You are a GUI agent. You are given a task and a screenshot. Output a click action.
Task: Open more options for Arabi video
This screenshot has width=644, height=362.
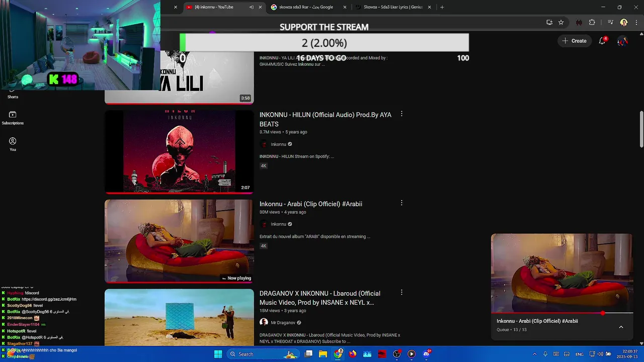pos(401,203)
